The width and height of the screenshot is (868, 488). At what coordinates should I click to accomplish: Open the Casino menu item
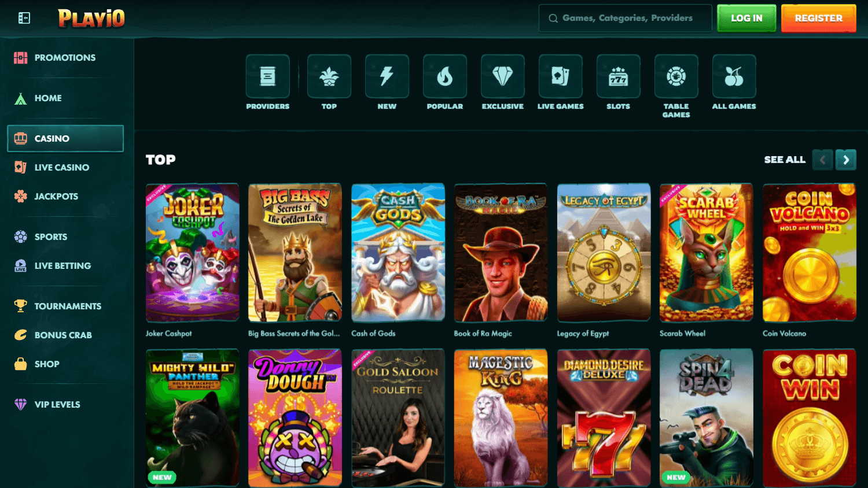tap(65, 139)
